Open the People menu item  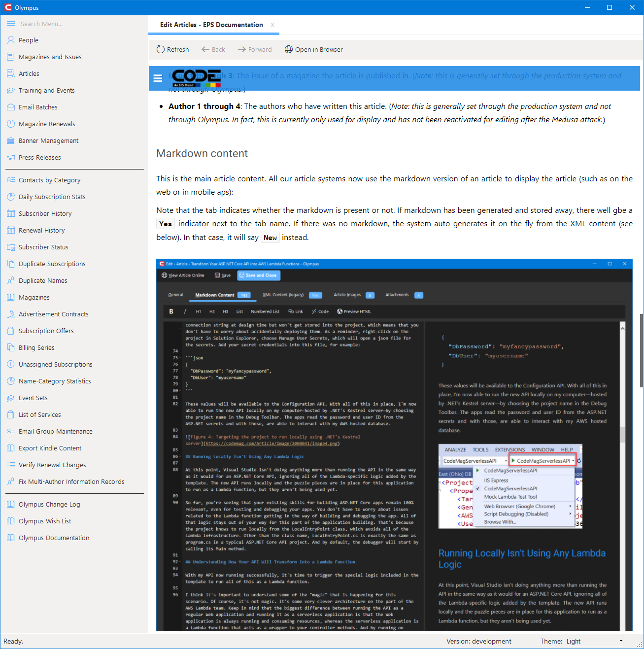[x=29, y=40]
